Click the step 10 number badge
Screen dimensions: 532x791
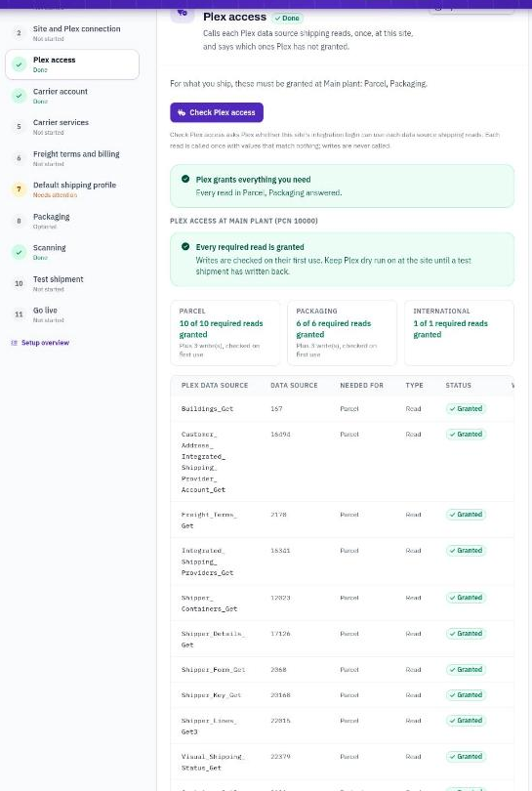[20, 283]
